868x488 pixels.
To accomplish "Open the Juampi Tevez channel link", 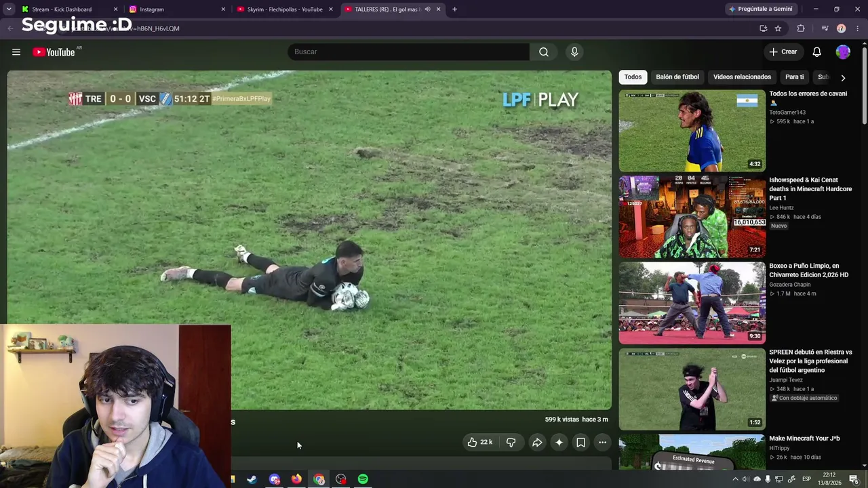I will [x=786, y=380].
